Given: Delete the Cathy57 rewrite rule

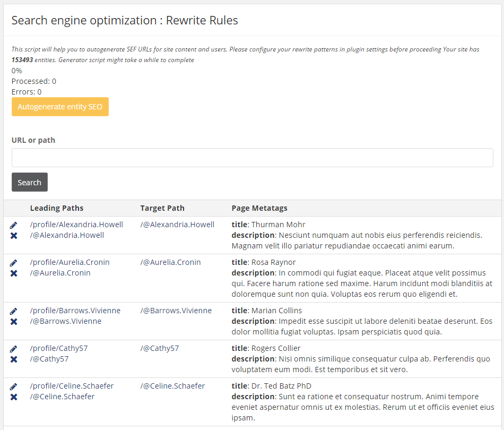Looking at the screenshot, I should click(14, 359).
